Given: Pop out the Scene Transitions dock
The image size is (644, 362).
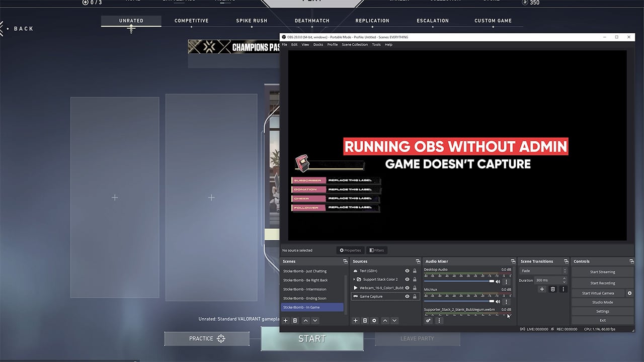Looking at the screenshot, I should (566, 261).
